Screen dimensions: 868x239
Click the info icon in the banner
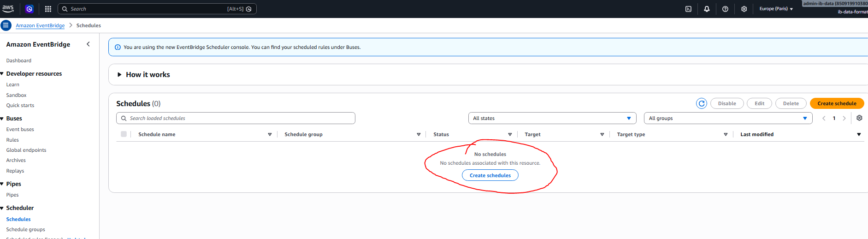click(x=118, y=47)
